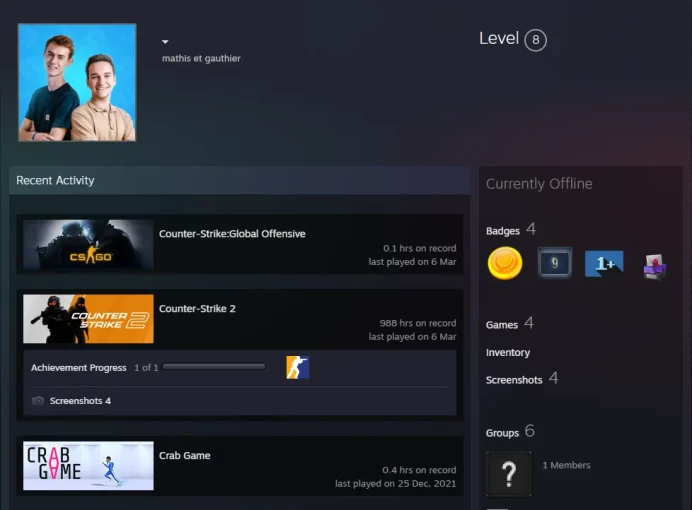Click the Currently Offline status text

pos(539,184)
